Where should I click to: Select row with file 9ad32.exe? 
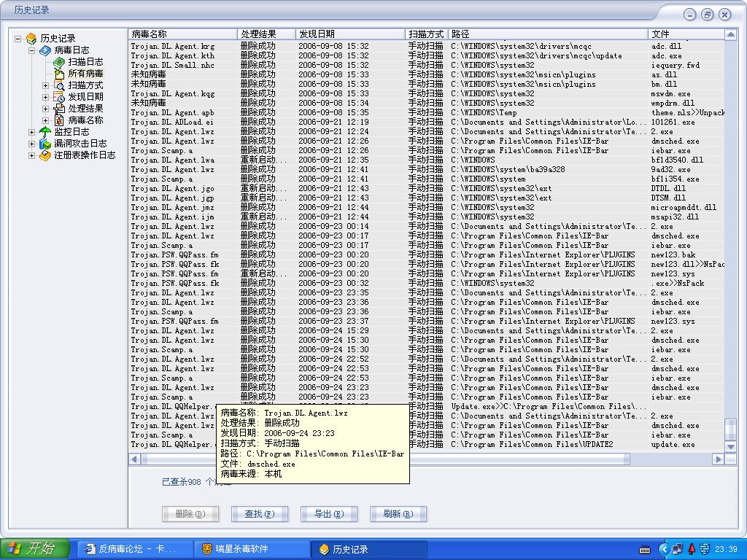click(x=426, y=169)
